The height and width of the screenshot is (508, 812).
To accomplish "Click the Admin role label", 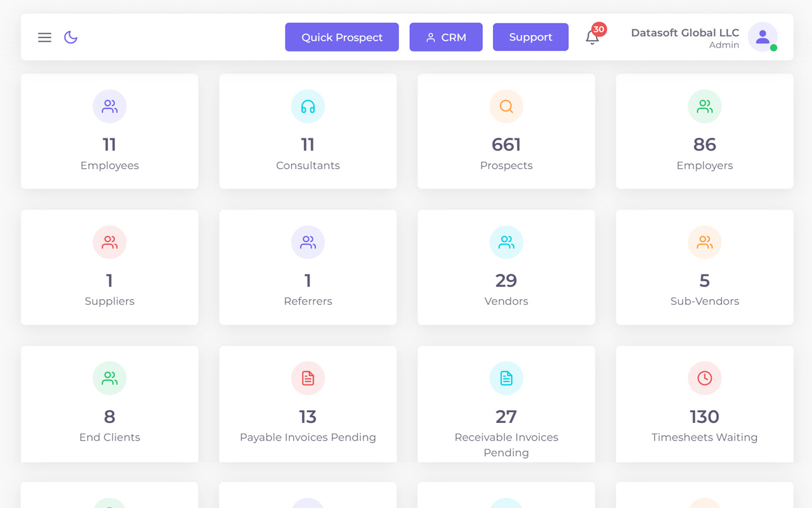I will [x=724, y=45].
